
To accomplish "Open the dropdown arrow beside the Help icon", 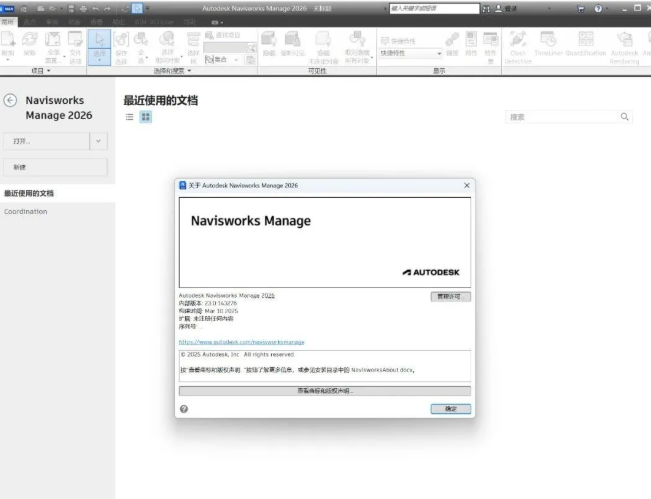I will (607, 8).
